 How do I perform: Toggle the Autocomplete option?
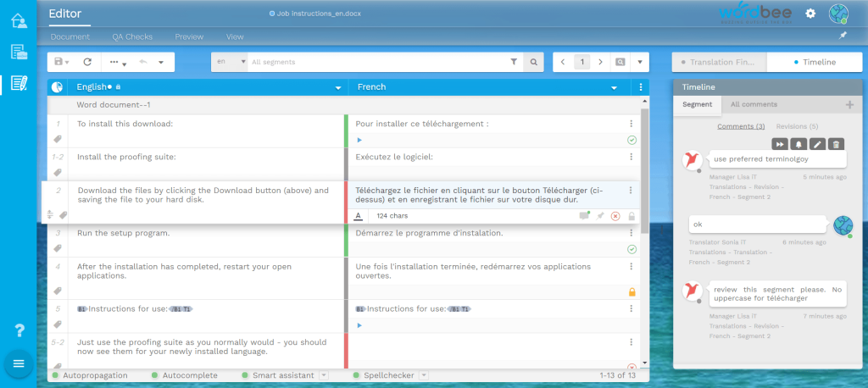(x=184, y=375)
